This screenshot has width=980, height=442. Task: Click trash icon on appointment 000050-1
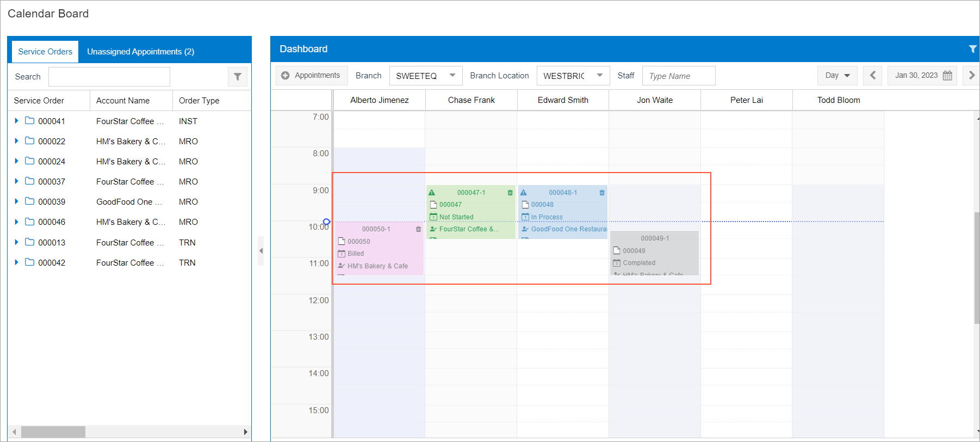[x=418, y=229]
